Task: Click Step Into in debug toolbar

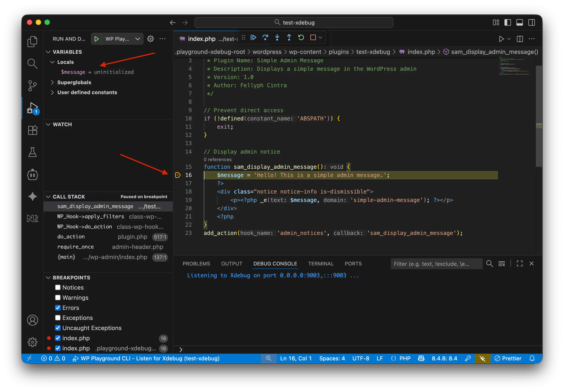Action: click(277, 38)
